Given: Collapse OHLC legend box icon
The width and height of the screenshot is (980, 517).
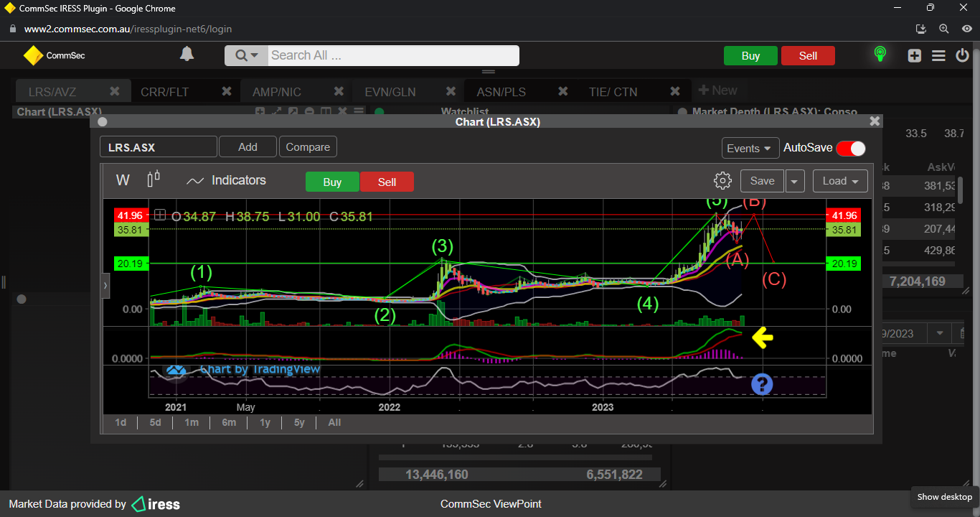Looking at the screenshot, I should [159, 215].
